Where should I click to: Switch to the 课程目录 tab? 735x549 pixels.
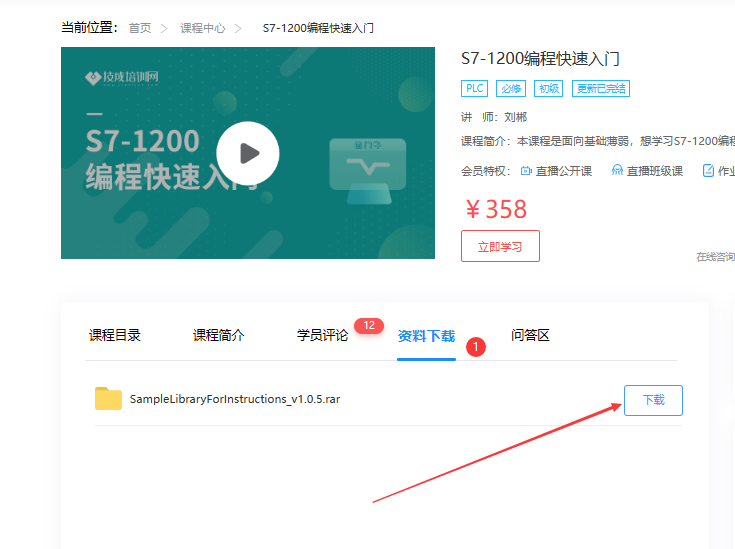115,335
